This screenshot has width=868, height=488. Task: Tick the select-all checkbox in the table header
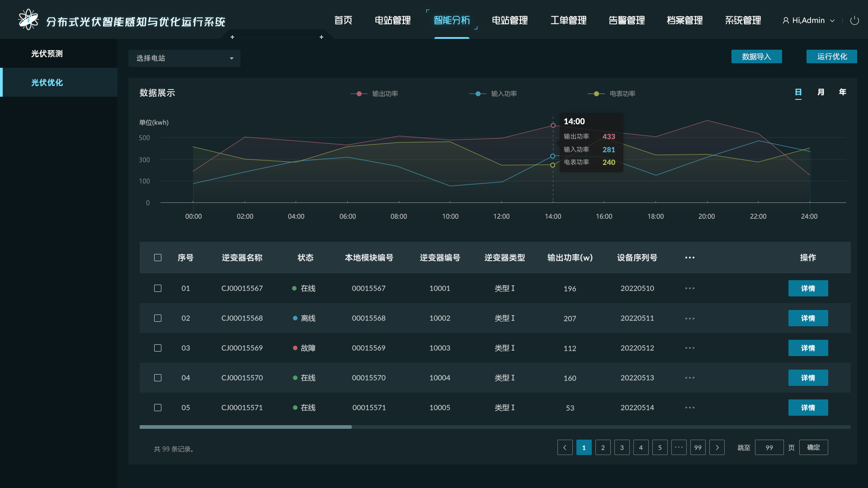coord(158,258)
